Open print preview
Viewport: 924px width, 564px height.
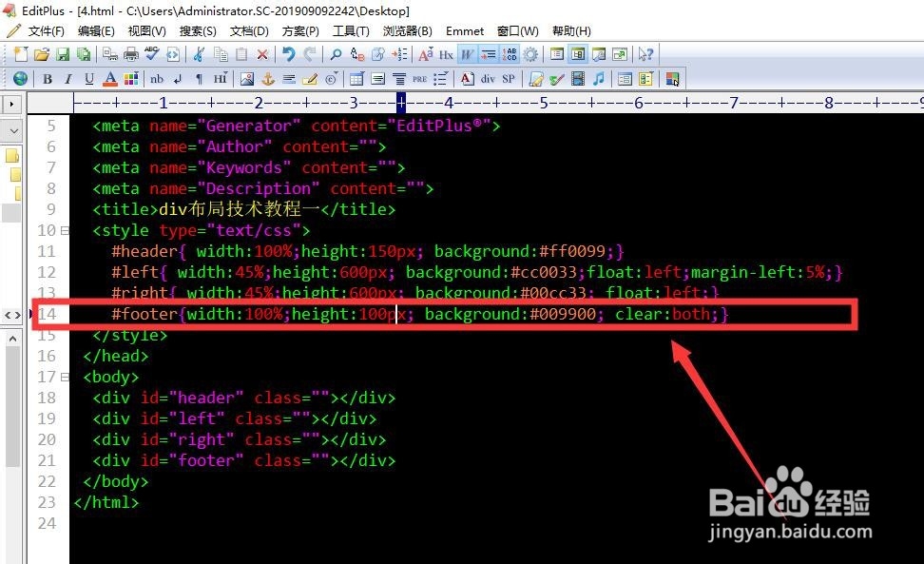tap(109, 55)
